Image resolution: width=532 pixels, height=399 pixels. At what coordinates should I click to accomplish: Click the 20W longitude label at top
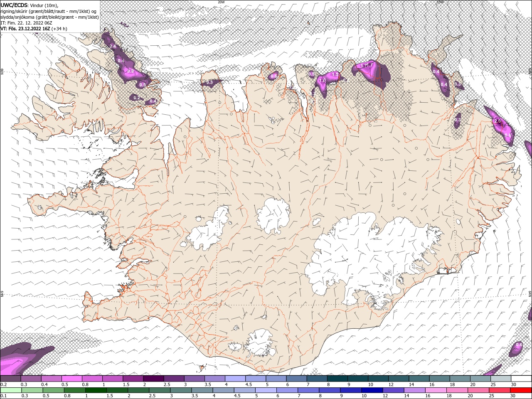[221, 2]
